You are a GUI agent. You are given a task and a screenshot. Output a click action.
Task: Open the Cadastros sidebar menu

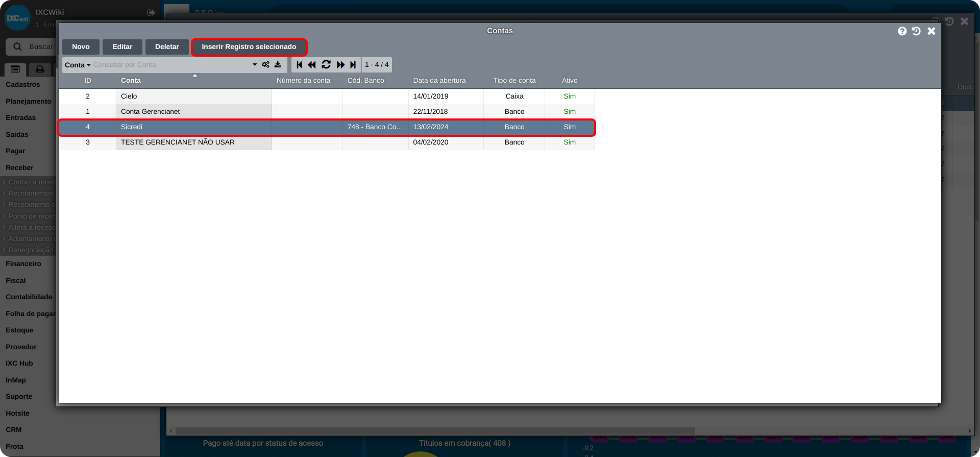click(23, 85)
